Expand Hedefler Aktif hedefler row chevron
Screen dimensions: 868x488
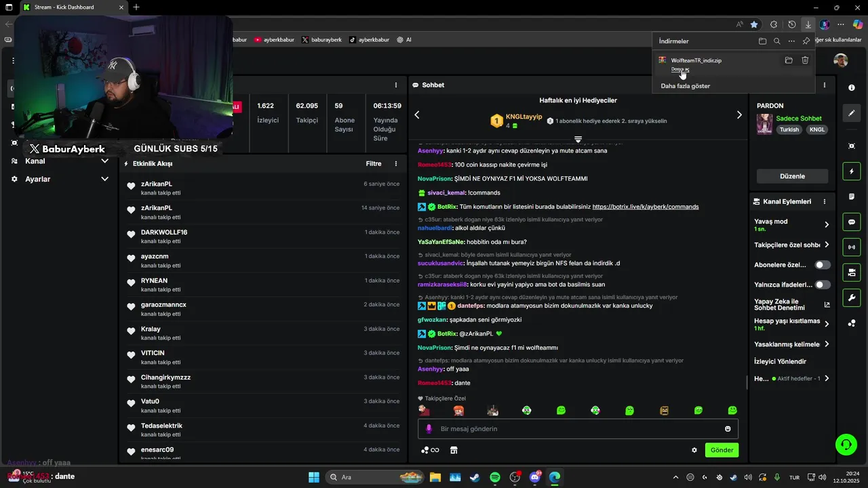pos(827,379)
